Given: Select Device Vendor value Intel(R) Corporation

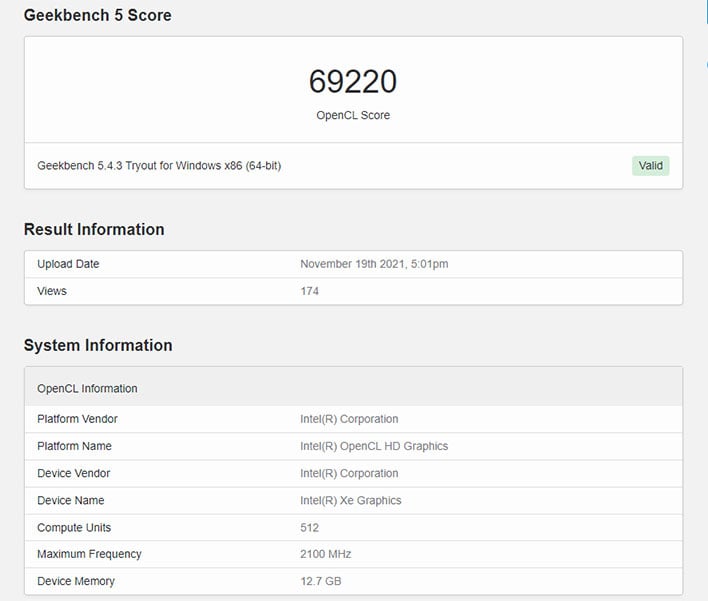Looking at the screenshot, I should [x=349, y=473].
